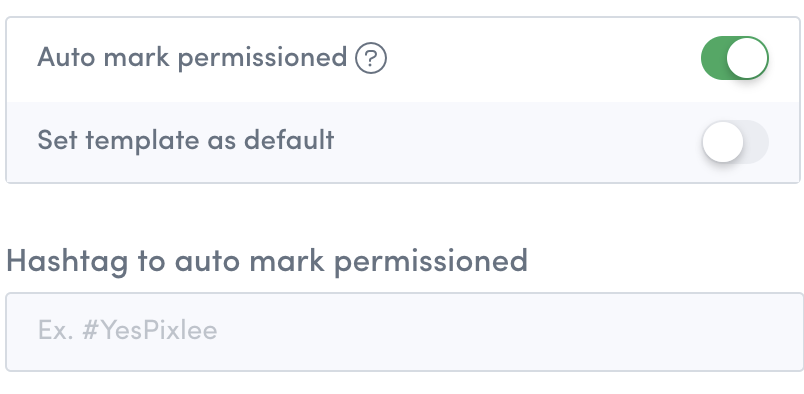Select the Auto mark permissioned row

[x=403, y=60]
